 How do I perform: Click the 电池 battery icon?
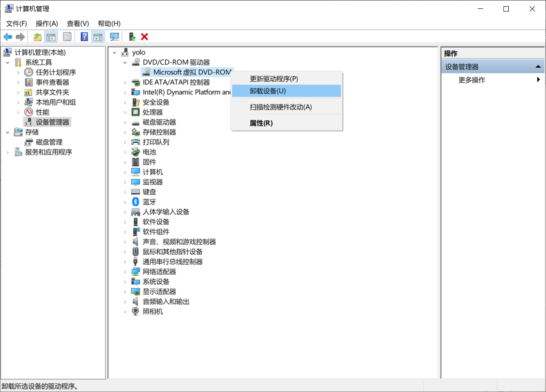136,152
